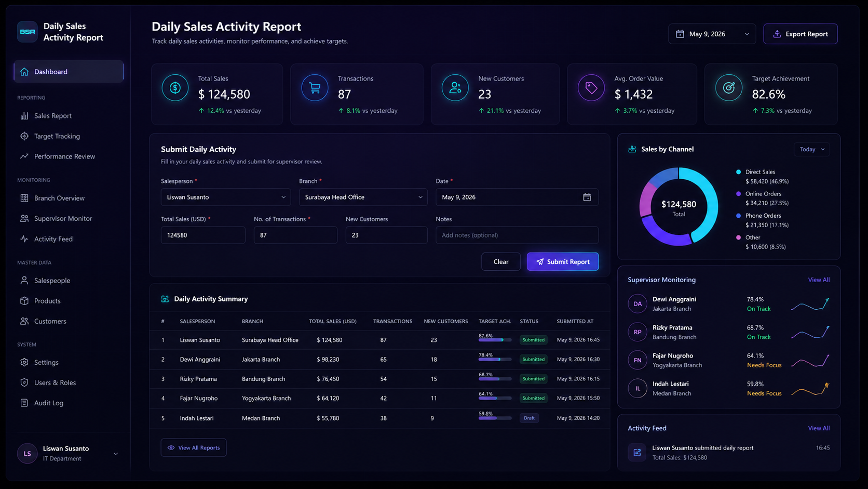
Task: Click the Export Report button
Action: click(x=801, y=34)
